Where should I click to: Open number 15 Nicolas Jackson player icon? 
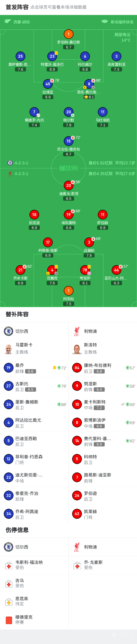68,141
